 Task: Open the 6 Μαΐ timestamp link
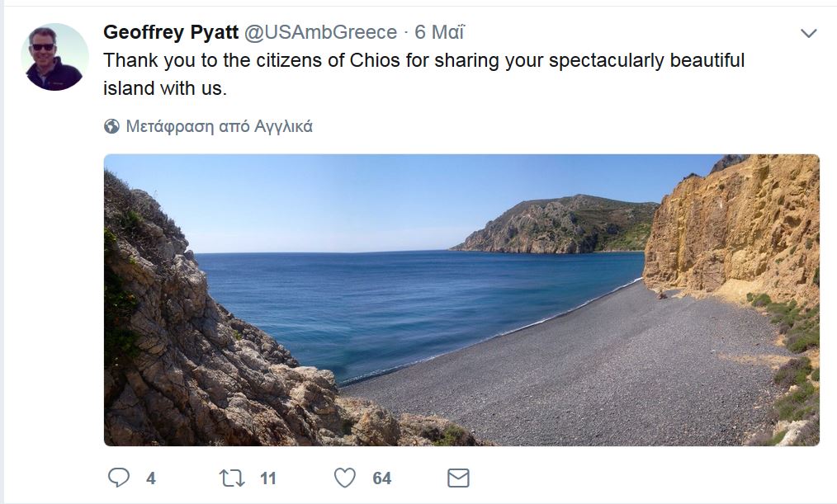pos(439,32)
